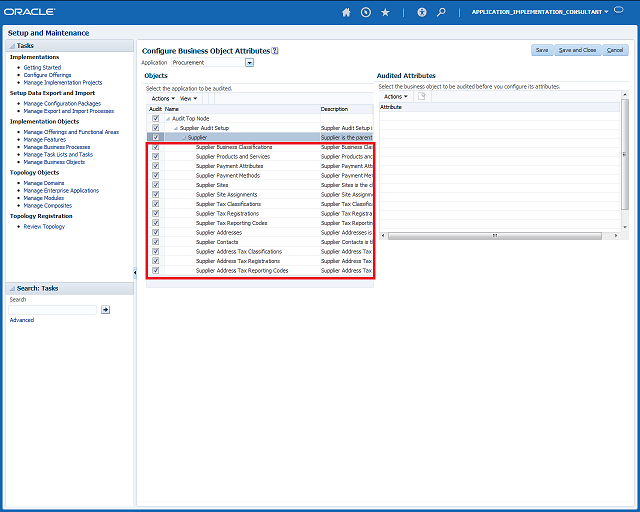Open the help icon beside page title

pos(275,51)
